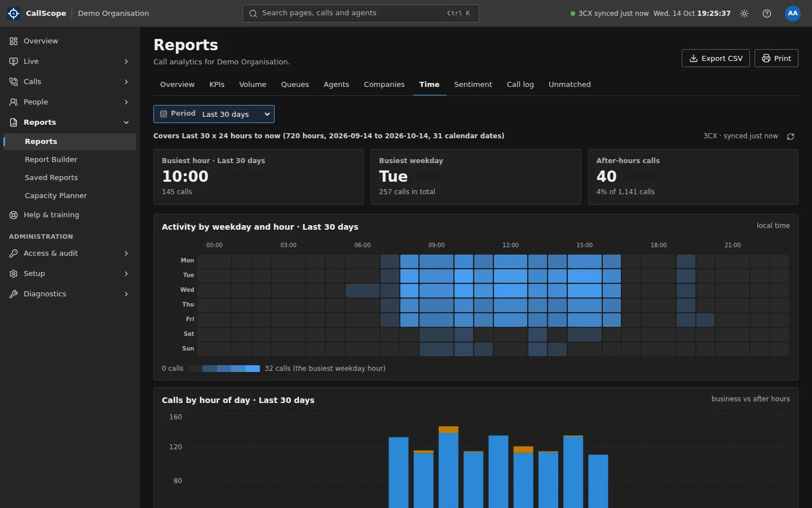This screenshot has height=508, width=812.
Task: Click the Setup gear icon
Action: point(14,274)
